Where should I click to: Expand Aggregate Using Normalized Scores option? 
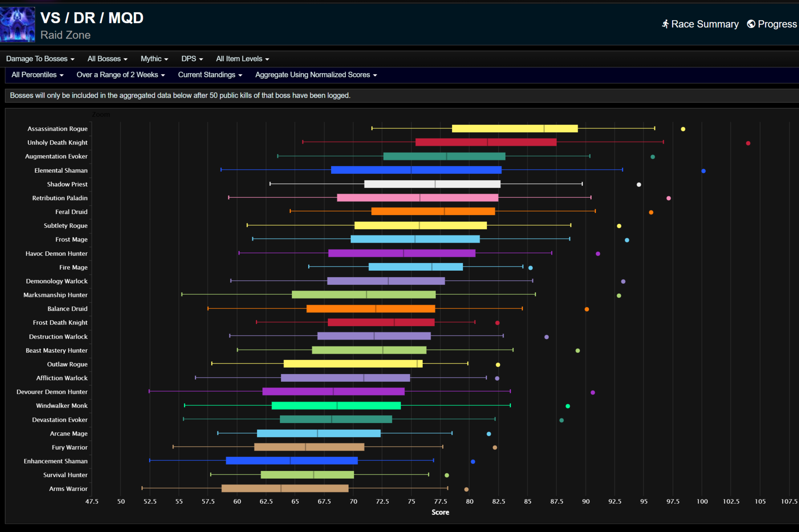click(x=316, y=75)
